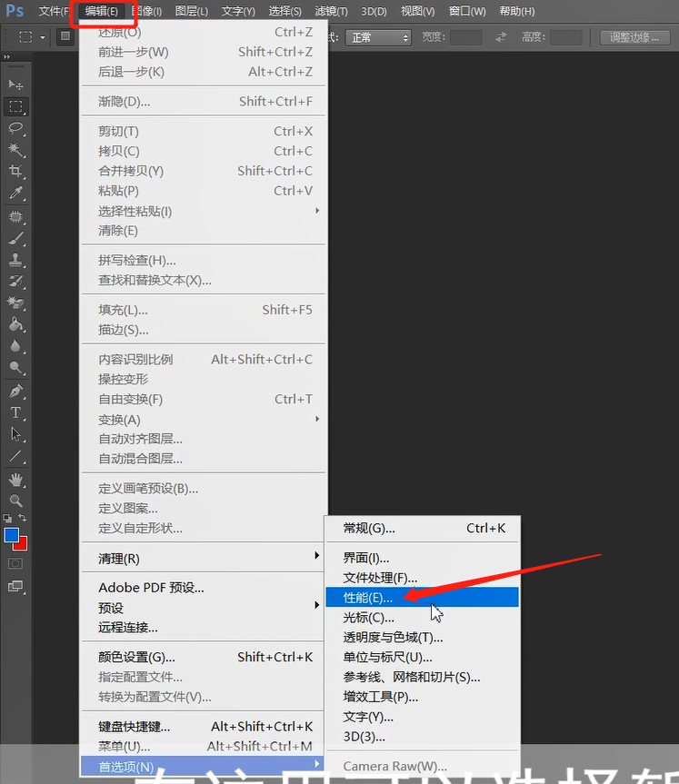The height and width of the screenshot is (784, 679).
Task: Select the Rectangular Marquee tool in toolbox
Action: [x=15, y=106]
